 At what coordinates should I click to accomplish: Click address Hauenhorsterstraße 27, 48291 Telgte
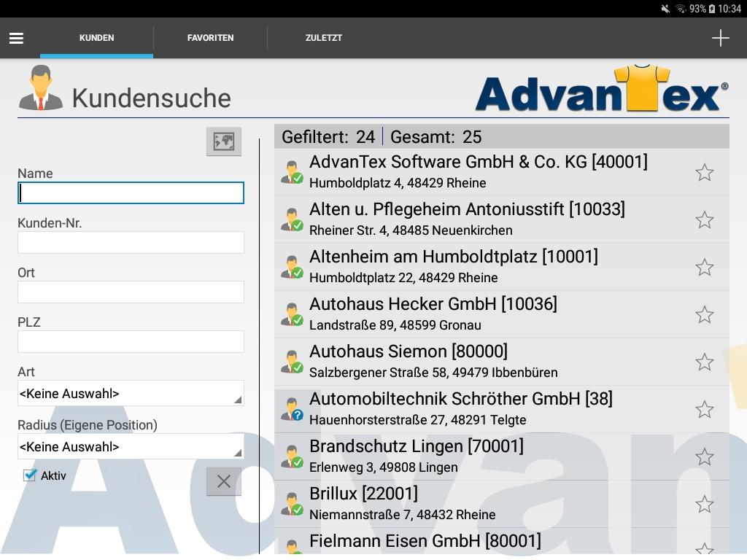click(x=417, y=420)
